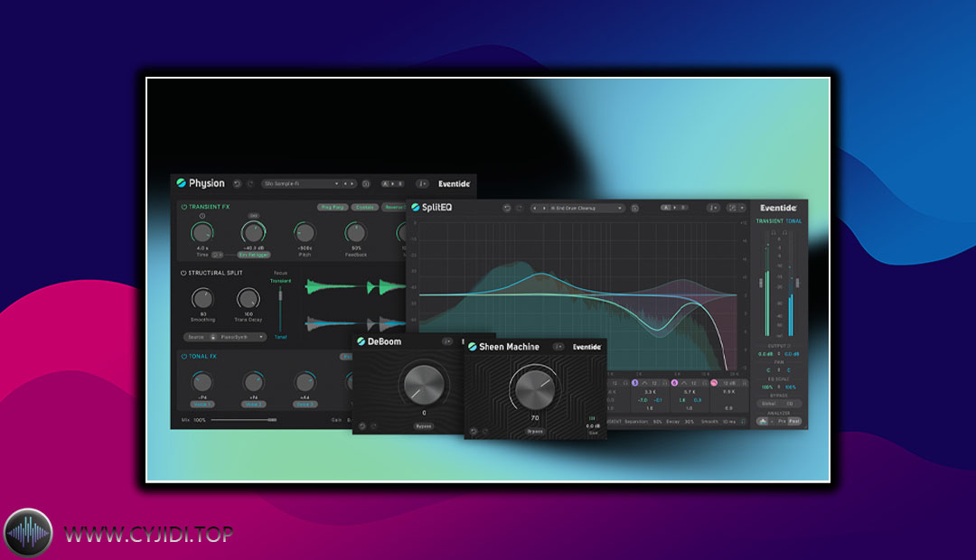This screenshot has height=560, width=976.
Task: Click the Sheen Machine Bypass button
Action: point(535,431)
